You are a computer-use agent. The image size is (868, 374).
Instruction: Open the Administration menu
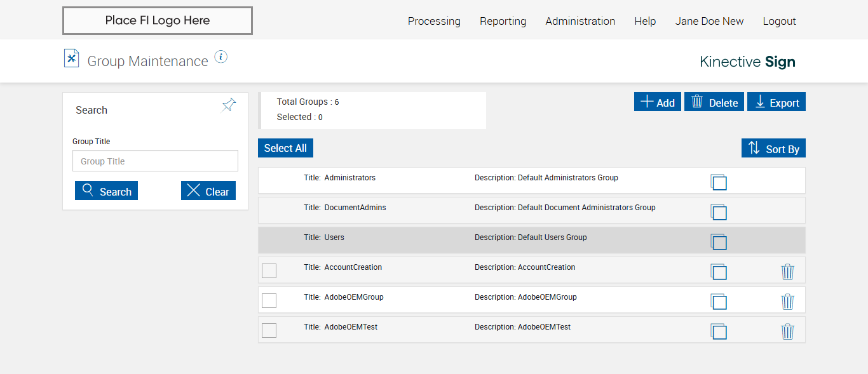pos(580,21)
